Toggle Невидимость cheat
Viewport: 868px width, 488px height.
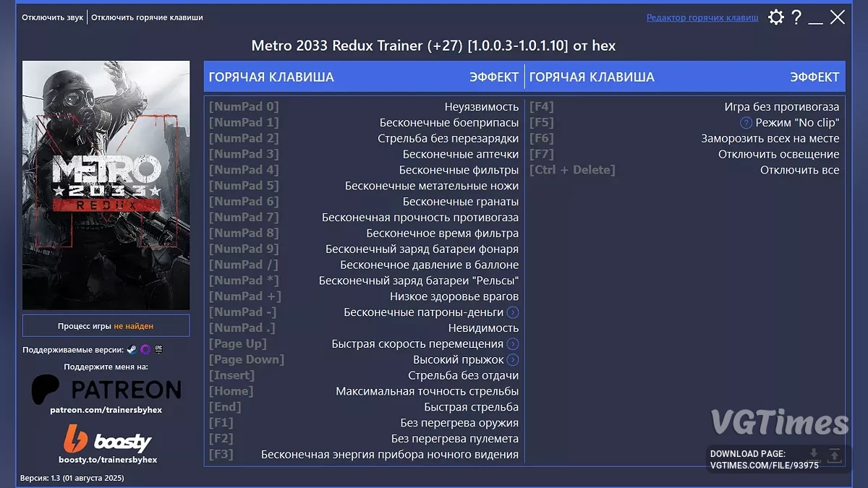[x=483, y=328]
